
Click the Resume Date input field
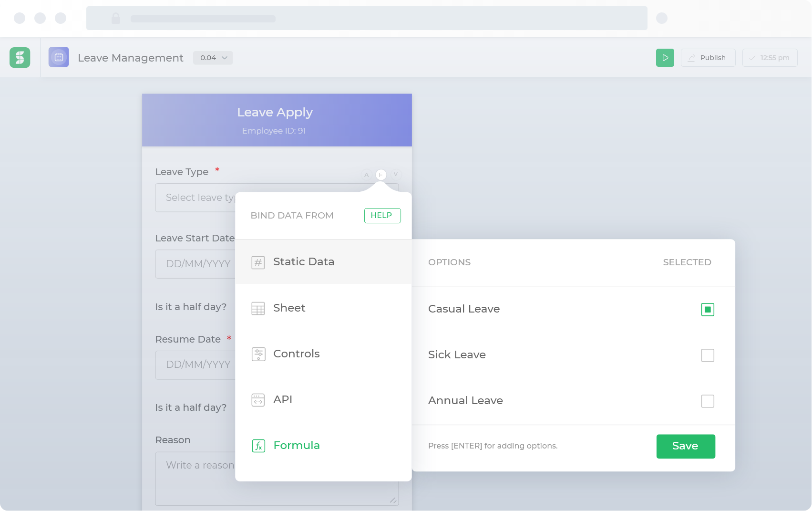click(x=195, y=365)
